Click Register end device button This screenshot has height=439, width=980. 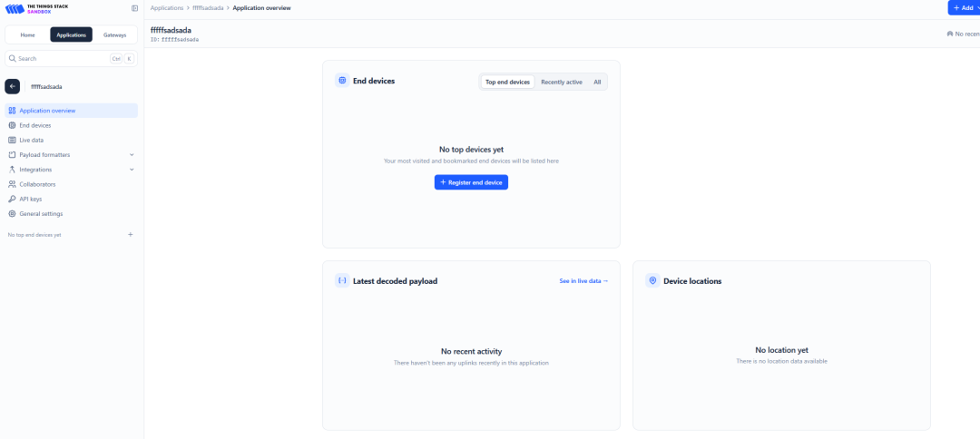471,182
